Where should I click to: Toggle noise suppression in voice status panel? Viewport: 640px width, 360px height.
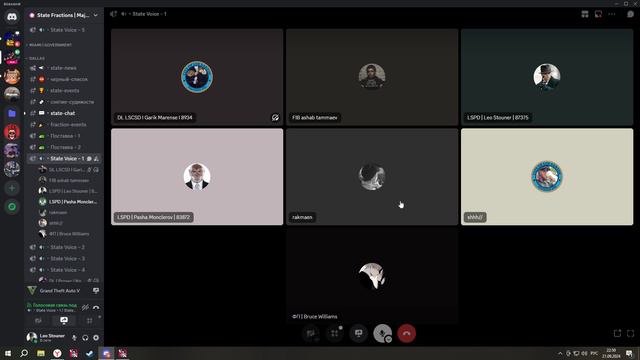point(85,307)
